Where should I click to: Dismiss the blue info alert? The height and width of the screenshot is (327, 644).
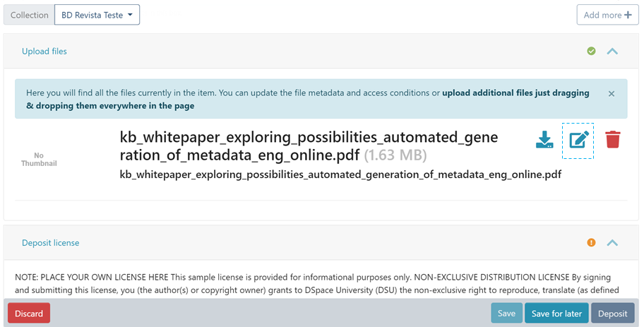[612, 93]
